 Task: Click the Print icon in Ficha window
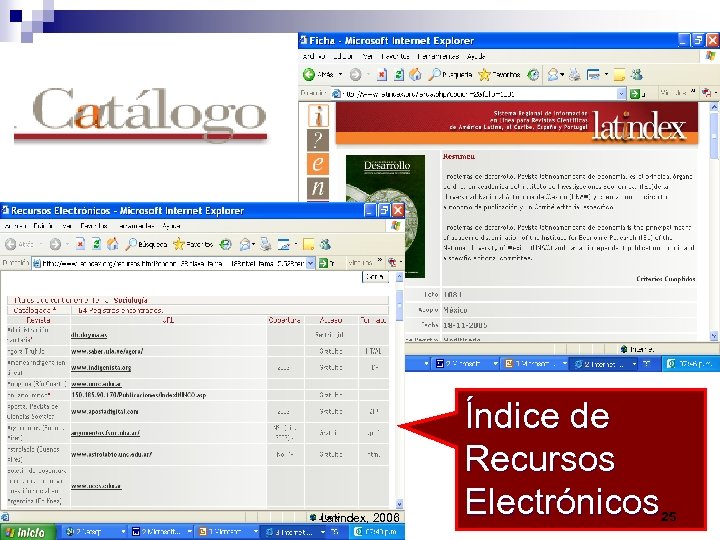(x=574, y=74)
